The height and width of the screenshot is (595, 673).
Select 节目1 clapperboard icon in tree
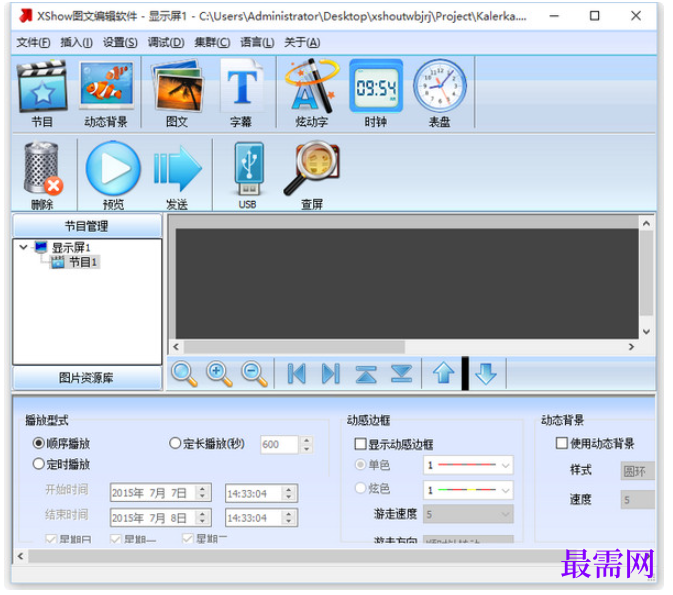click(x=58, y=262)
